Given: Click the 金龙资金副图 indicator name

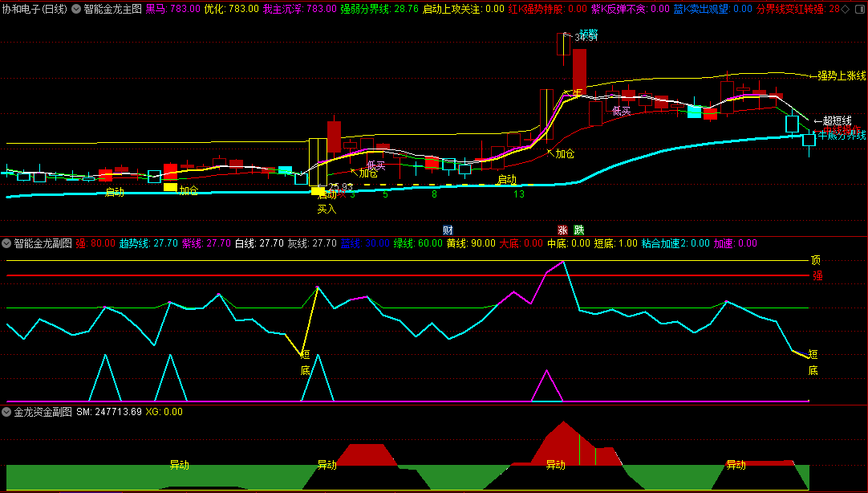Looking at the screenshot, I should click(43, 412).
